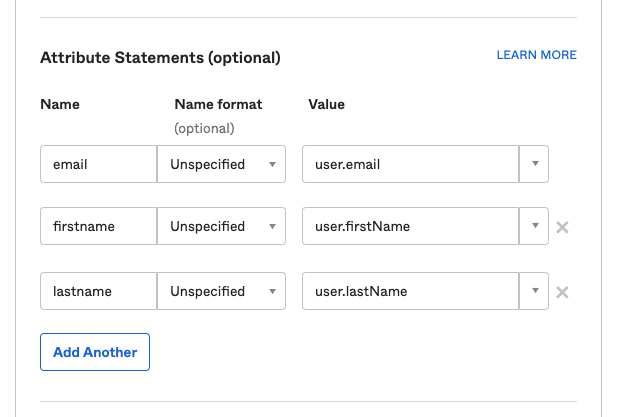Click the Add Another button

click(95, 352)
